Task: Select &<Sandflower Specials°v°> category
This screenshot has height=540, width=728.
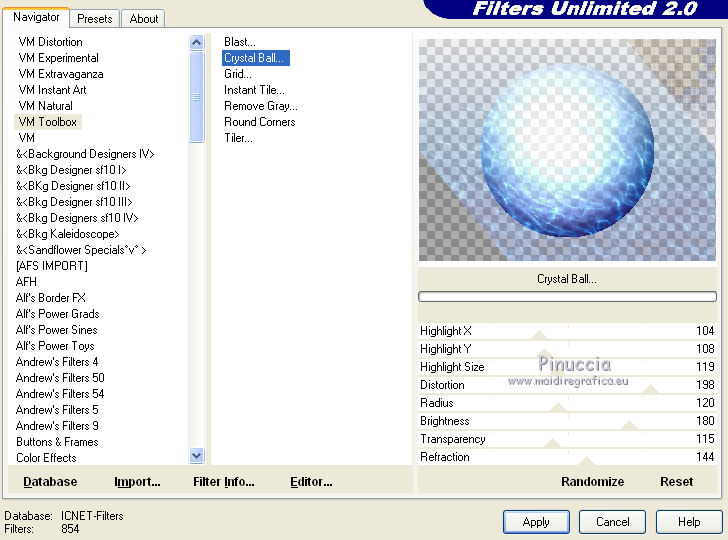Action: coord(81,250)
